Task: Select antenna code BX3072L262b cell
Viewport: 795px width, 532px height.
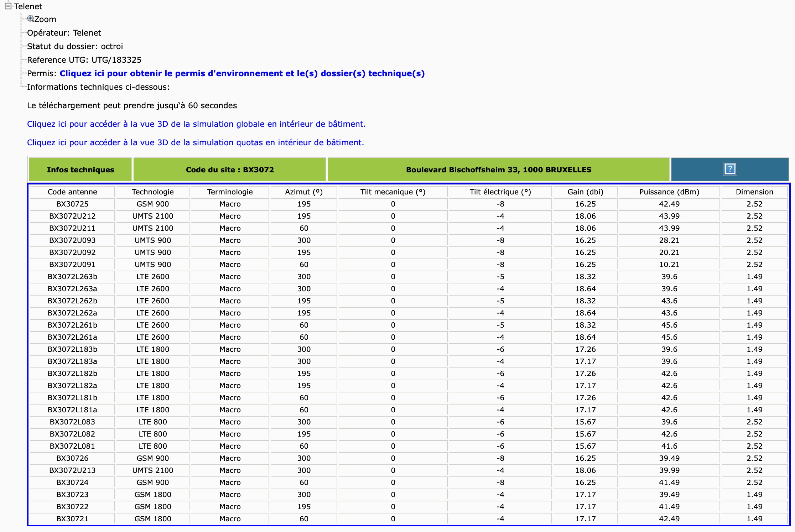Action: click(x=72, y=301)
